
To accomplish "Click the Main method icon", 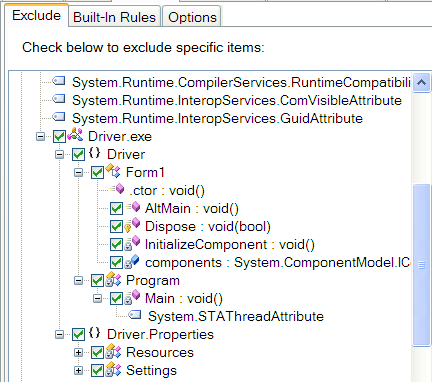I will pyautogui.click(x=132, y=297).
